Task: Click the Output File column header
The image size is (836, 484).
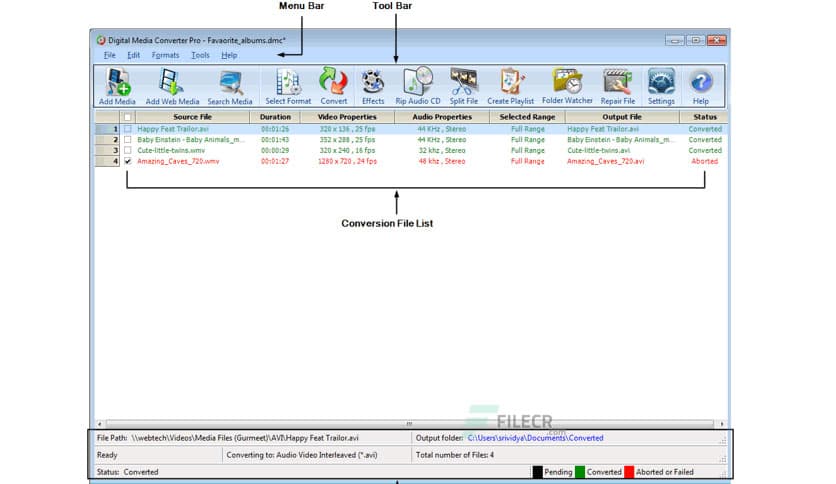Action: pyautogui.click(x=622, y=117)
